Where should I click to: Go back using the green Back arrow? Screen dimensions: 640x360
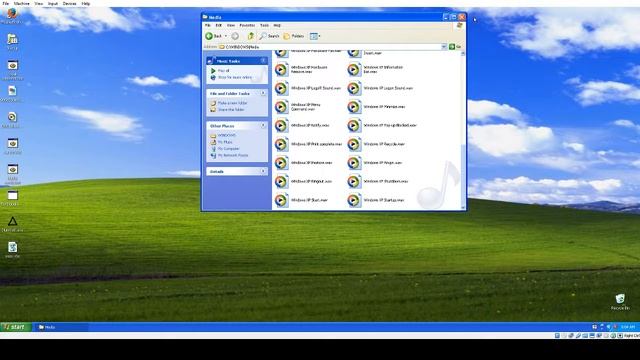213,36
